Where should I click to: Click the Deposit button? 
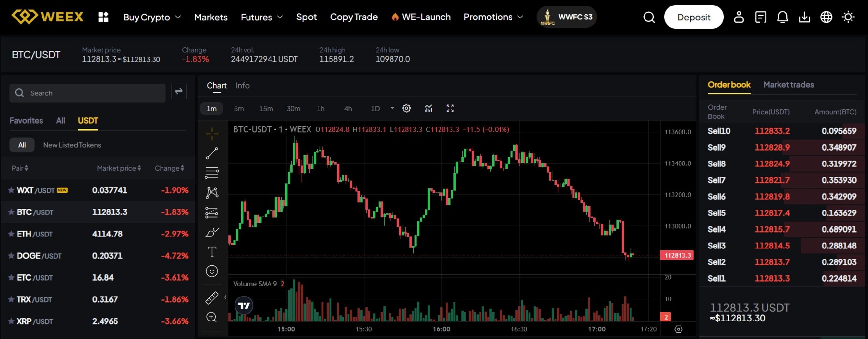pyautogui.click(x=693, y=17)
